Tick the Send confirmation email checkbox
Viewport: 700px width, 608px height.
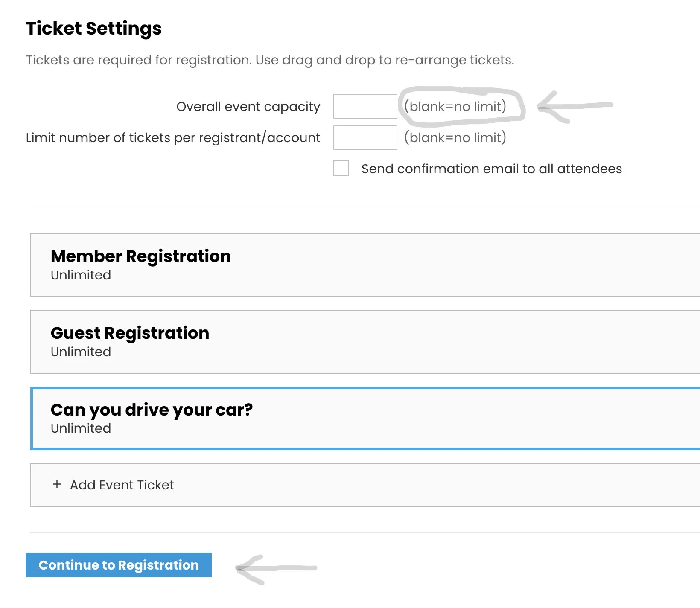click(x=341, y=168)
